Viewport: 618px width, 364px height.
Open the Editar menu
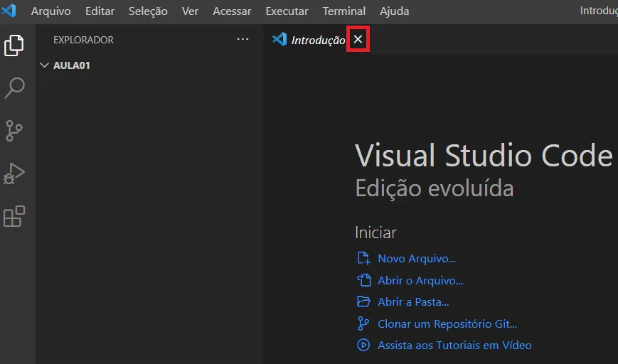pyautogui.click(x=100, y=11)
